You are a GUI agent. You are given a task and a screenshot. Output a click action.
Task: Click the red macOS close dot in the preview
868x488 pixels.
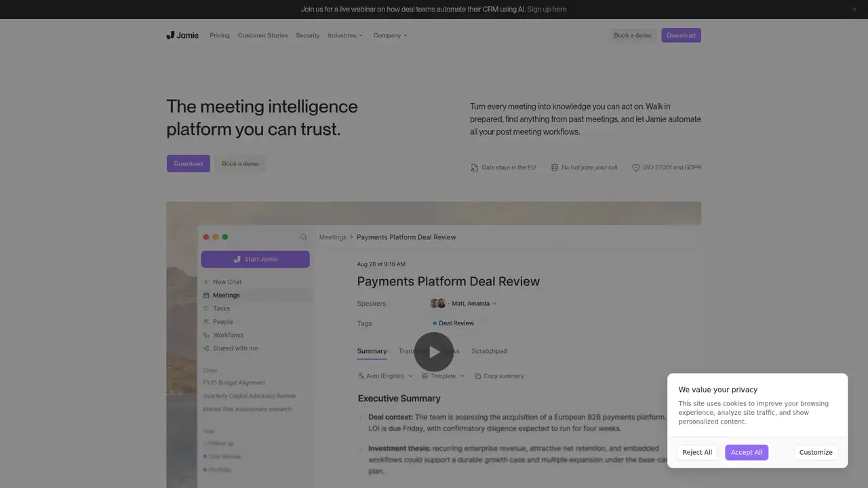(206, 237)
